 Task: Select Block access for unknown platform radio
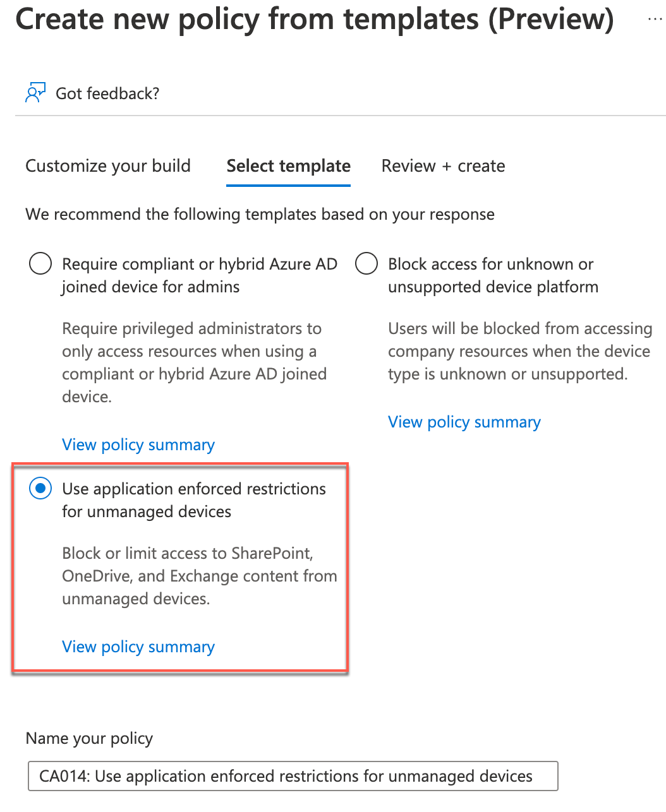click(x=366, y=263)
